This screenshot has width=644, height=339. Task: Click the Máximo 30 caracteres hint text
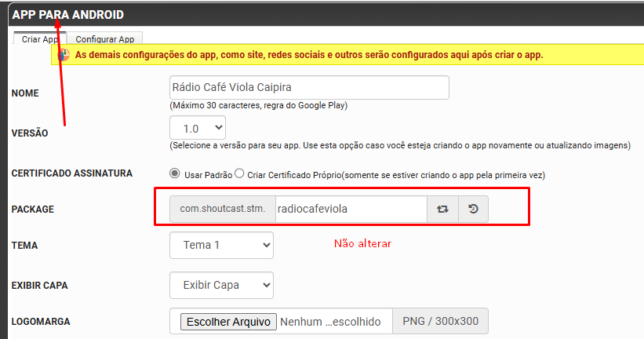(x=258, y=105)
